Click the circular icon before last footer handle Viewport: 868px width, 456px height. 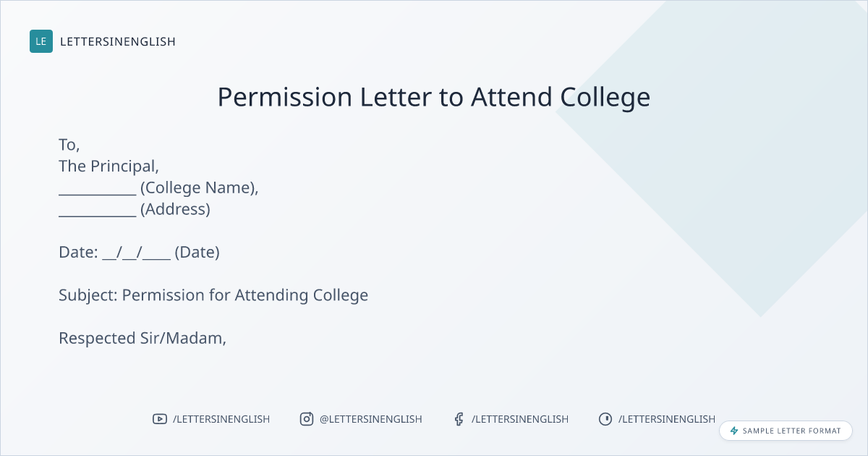605,419
